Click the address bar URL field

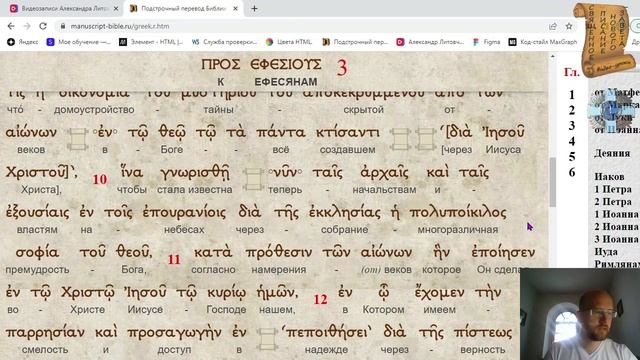pos(302,26)
